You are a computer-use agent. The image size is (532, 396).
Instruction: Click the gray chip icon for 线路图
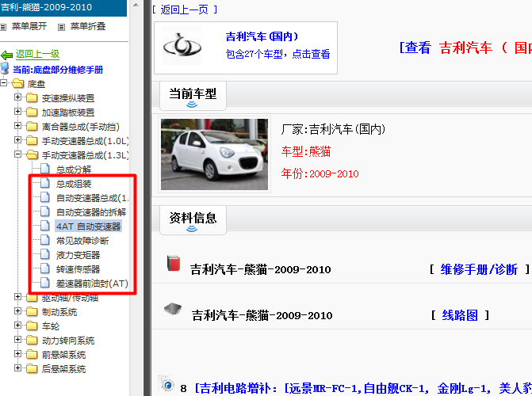click(x=173, y=309)
